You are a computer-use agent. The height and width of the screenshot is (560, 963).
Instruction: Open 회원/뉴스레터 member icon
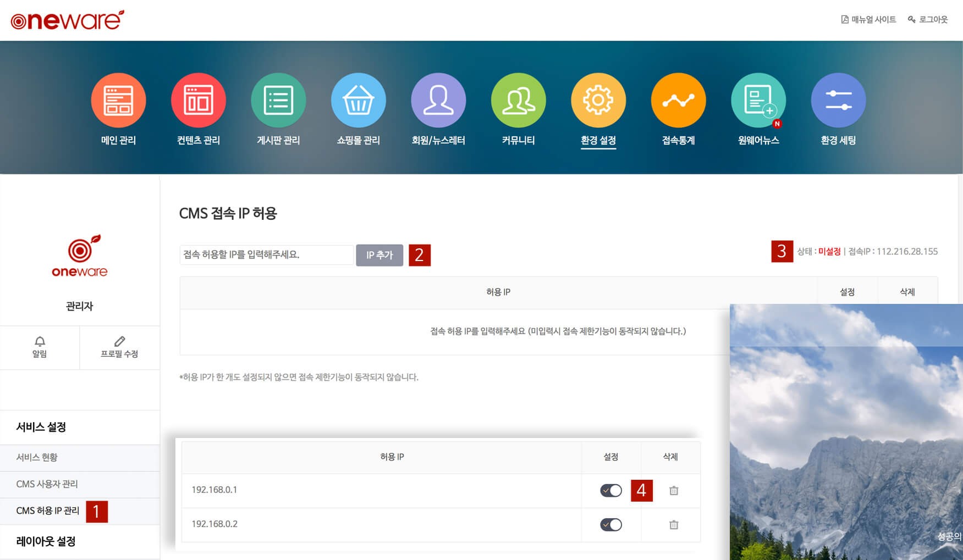point(438,100)
